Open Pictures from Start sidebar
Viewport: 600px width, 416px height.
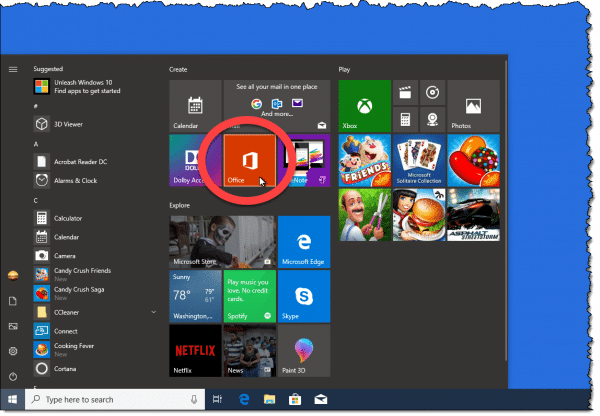coord(13,326)
